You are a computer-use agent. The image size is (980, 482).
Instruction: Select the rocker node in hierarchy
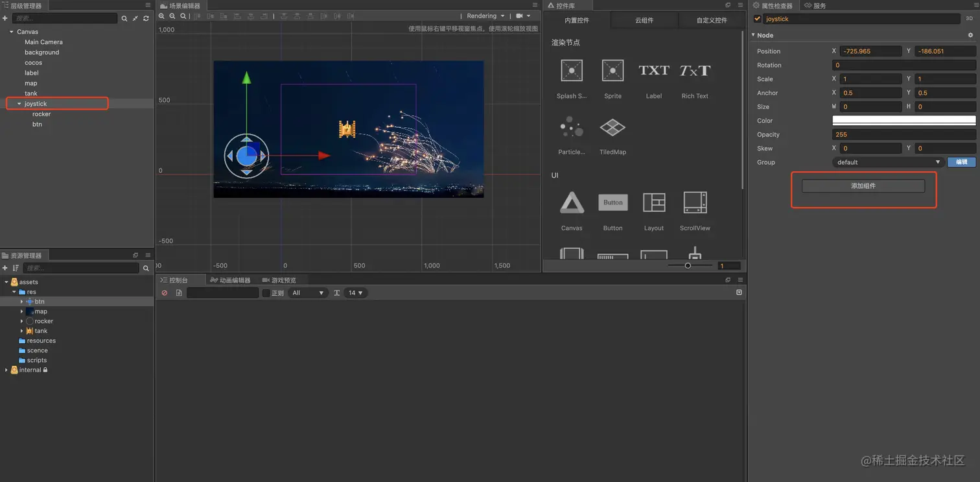[41, 114]
